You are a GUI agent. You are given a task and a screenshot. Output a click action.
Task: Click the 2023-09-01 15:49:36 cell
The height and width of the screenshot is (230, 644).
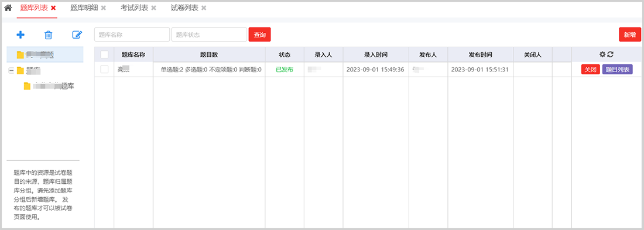coord(375,70)
